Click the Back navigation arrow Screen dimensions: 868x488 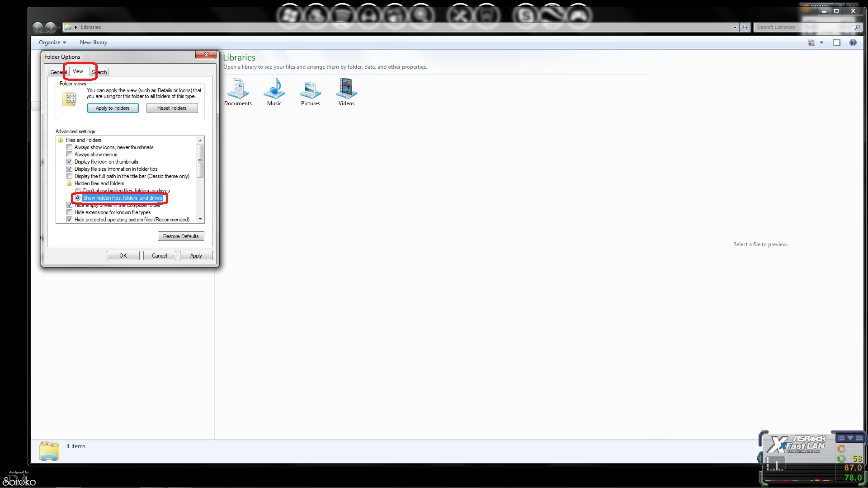[38, 27]
